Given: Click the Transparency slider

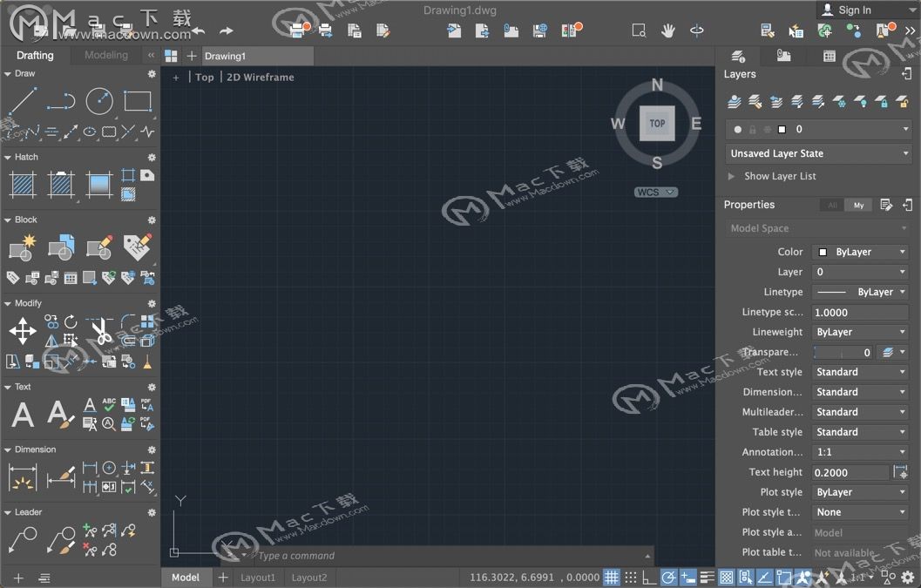Looking at the screenshot, I should tap(843, 353).
